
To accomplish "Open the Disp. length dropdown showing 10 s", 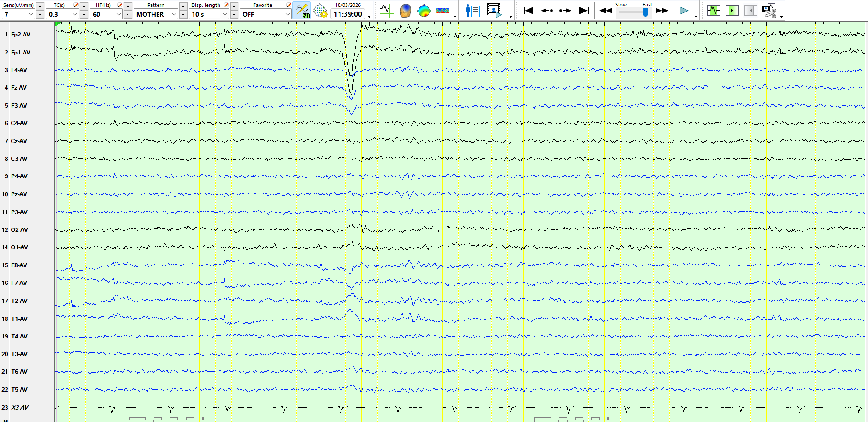I will [209, 14].
